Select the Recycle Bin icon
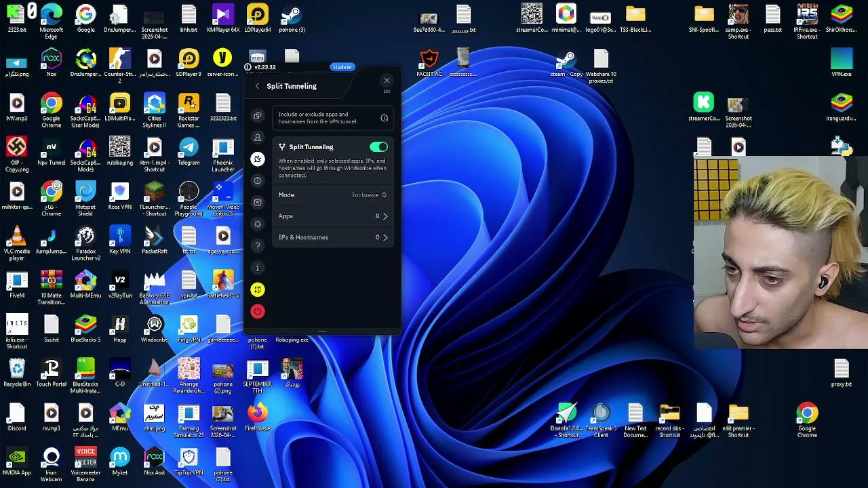The height and width of the screenshot is (488, 868). click(17, 372)
